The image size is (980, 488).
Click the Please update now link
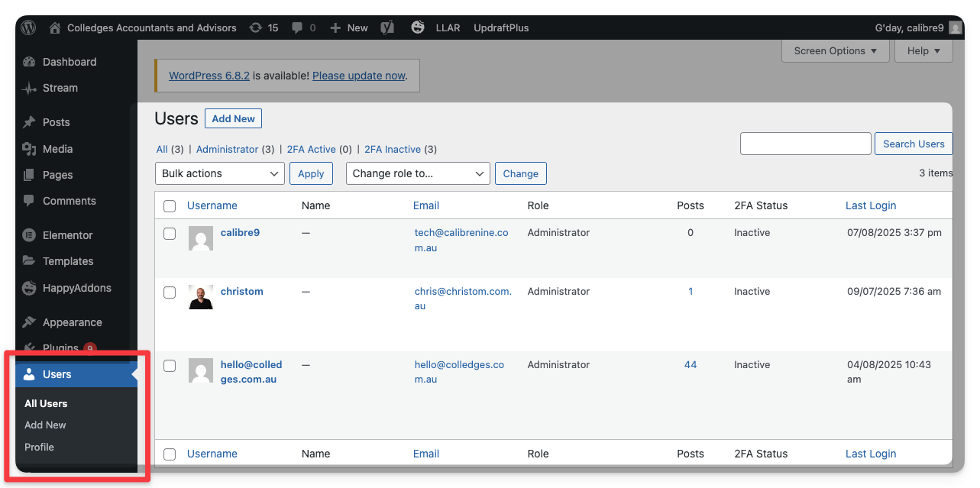pos(358,76)
